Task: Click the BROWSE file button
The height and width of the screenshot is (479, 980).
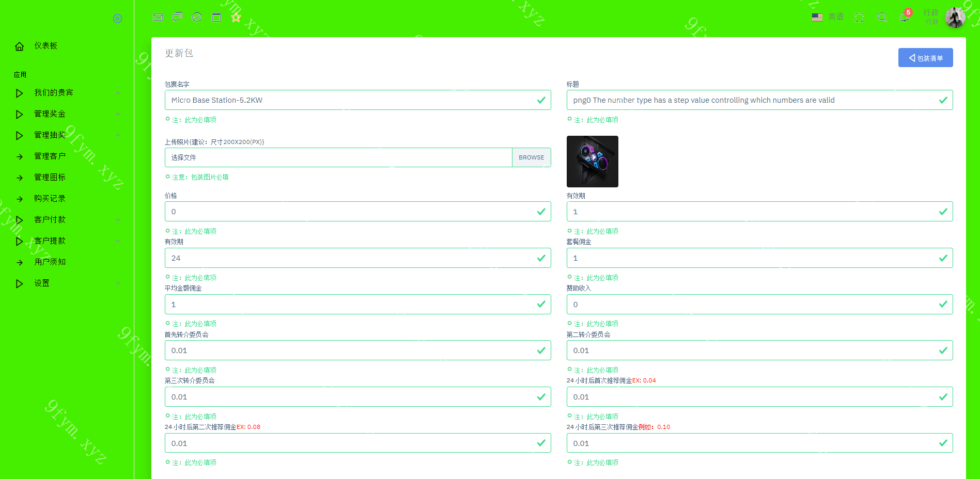Action: pyautogui.click(x=531, y=157)
